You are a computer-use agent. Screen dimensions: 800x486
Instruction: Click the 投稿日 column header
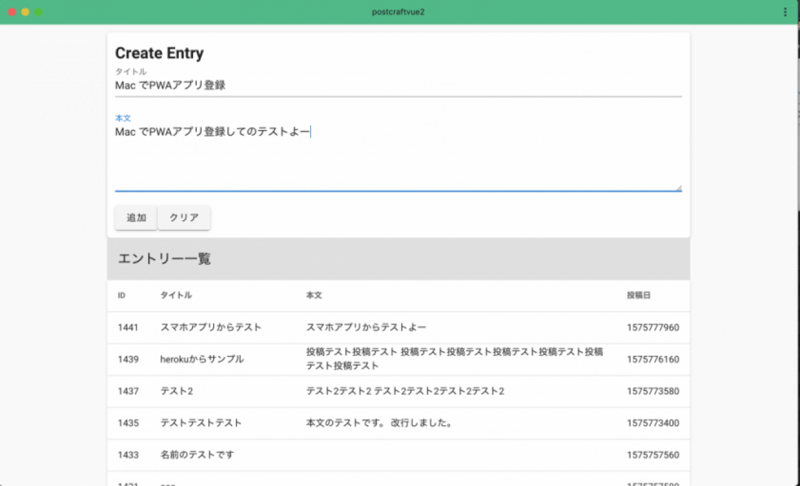click(639, 296)
